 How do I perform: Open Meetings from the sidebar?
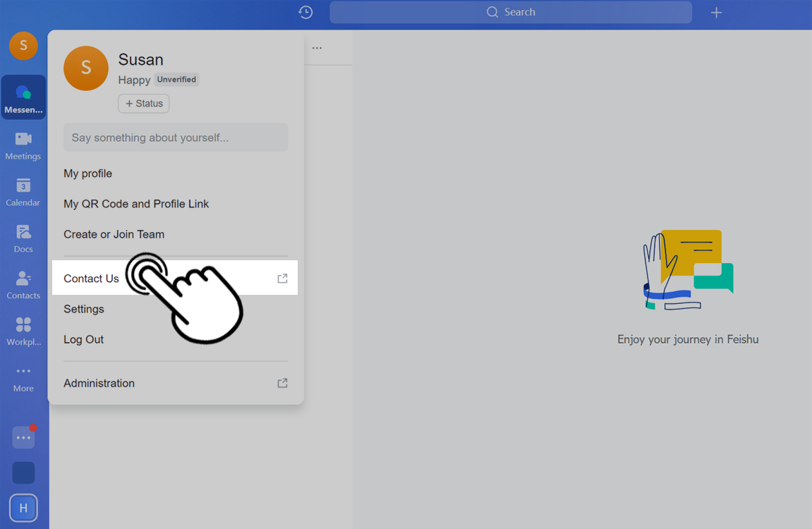pos(23,145)
